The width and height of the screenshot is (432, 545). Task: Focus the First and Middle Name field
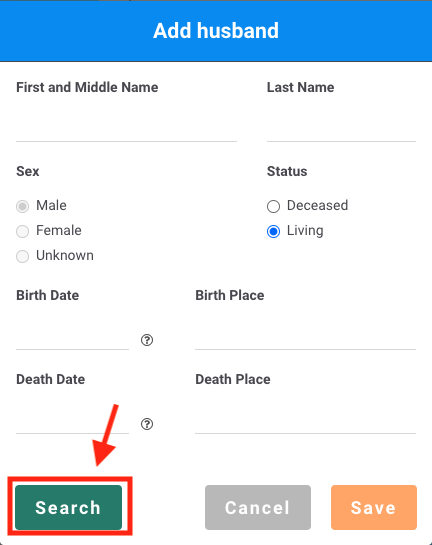(127, 127)
